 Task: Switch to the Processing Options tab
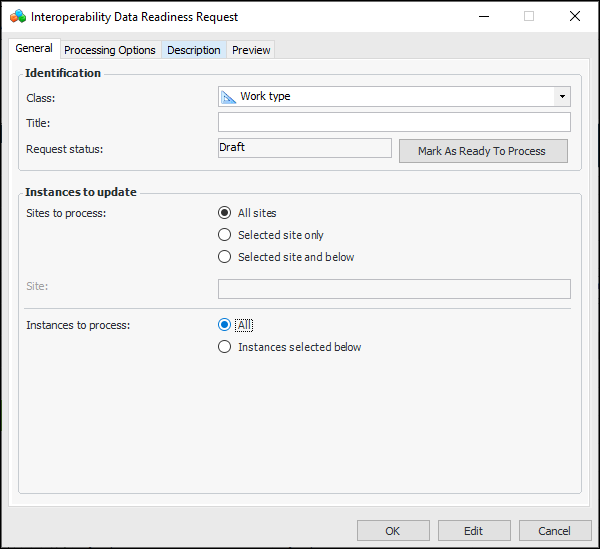[x=110, y=50]
